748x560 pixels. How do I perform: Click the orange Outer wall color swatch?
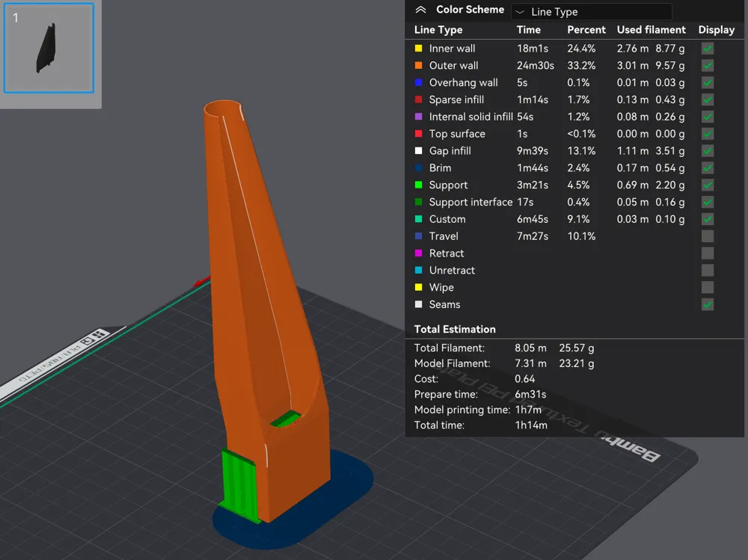418,65
